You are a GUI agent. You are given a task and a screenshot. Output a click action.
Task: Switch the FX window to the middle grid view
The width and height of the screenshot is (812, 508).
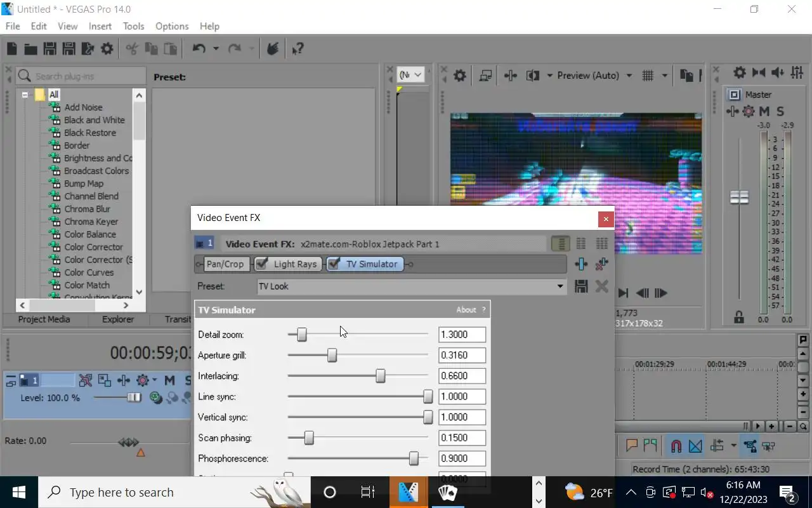[x=581, y=244]
